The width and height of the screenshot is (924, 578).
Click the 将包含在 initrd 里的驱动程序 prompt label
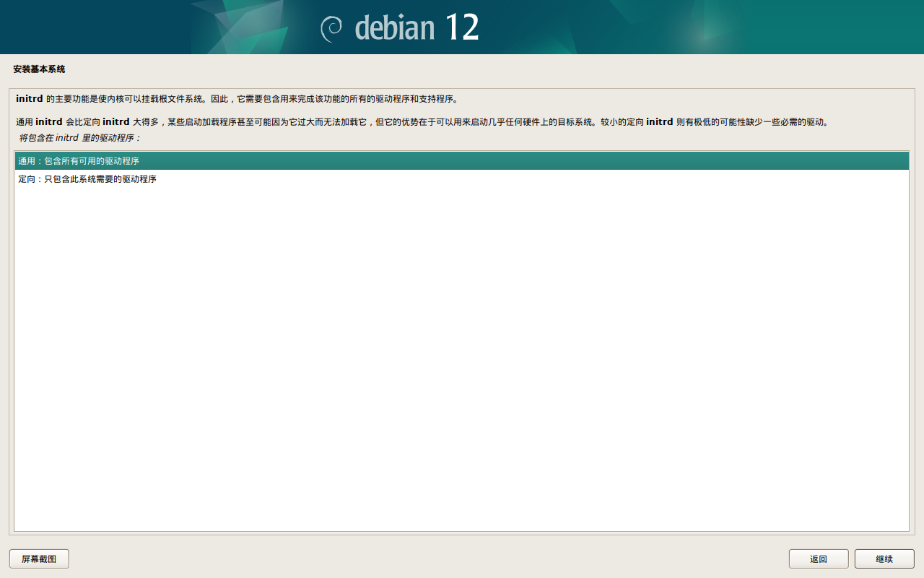[x=79, y=137]
